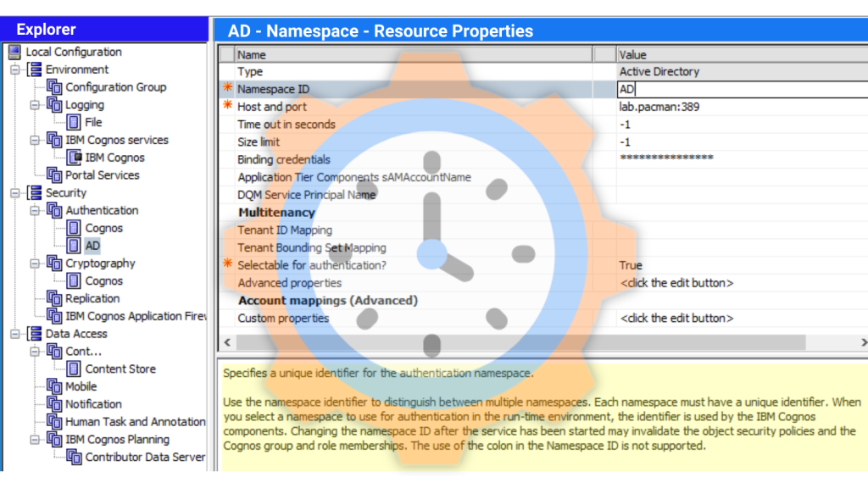The height and width of the screenshot is (488, 868).
Task: Collapse the Data Access tree node
Action: coord(15,334)
